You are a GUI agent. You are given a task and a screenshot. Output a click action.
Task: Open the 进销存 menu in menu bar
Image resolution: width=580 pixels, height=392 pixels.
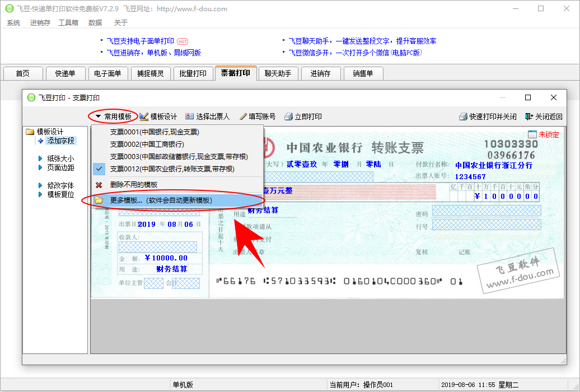click(40, 23)
